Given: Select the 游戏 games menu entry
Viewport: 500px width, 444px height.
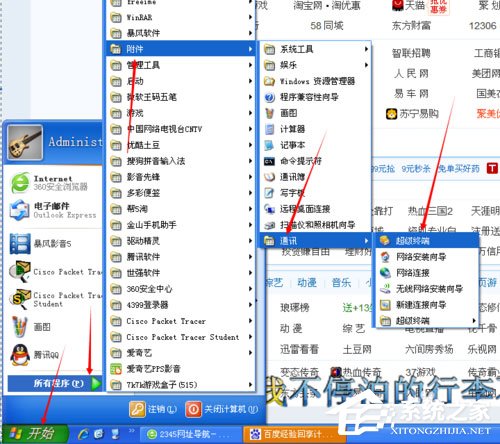Looking at the screenshot, I should click(181, 113).
